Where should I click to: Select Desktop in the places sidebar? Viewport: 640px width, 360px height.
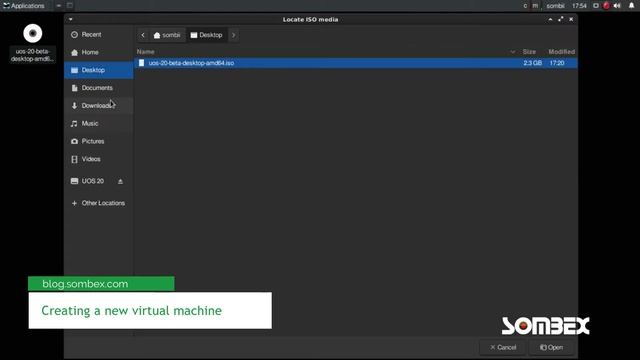[98, 70]
